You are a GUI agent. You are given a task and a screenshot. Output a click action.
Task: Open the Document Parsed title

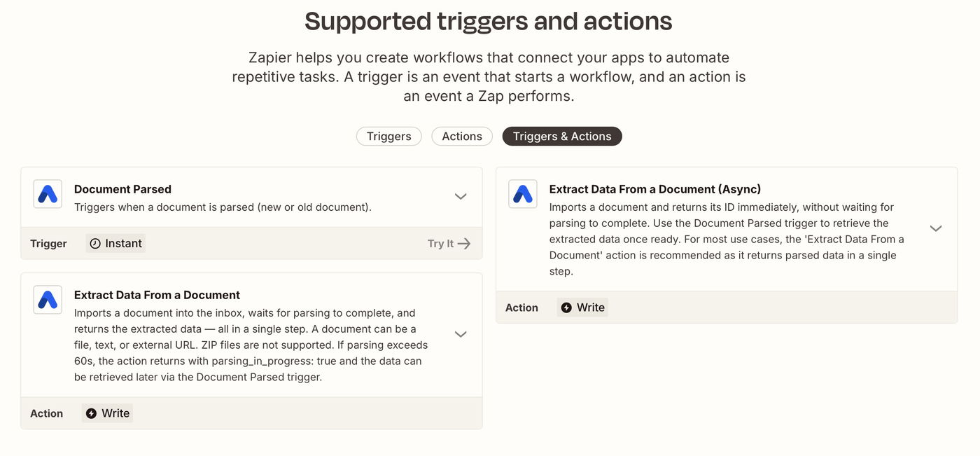122,189
